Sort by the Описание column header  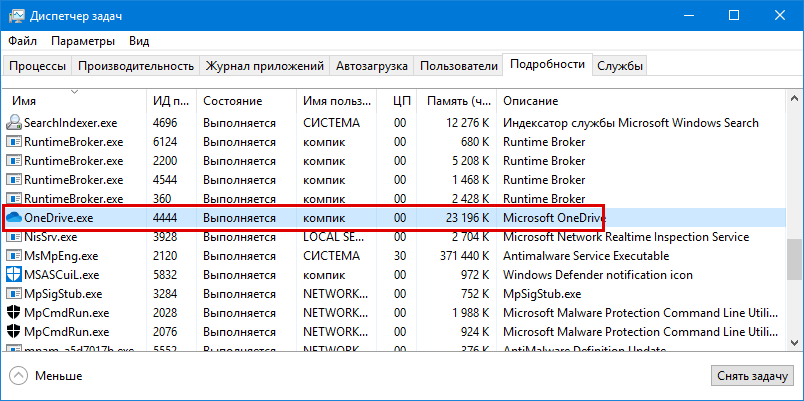[641, 101]
